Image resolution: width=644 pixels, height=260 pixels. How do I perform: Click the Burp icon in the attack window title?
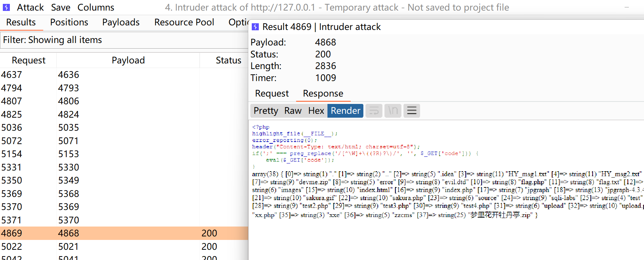tap(6, 7)
